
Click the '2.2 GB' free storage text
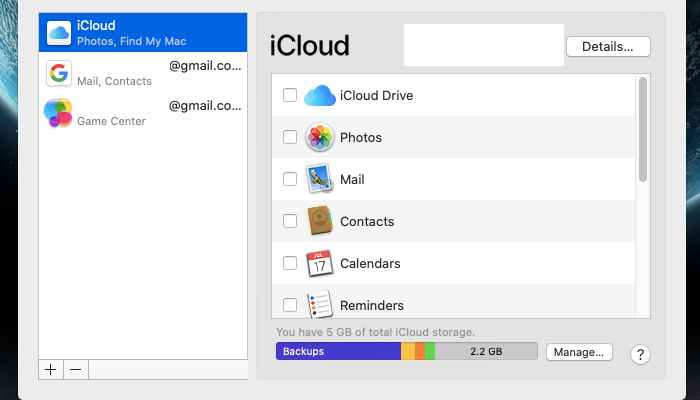click(486, 351)
